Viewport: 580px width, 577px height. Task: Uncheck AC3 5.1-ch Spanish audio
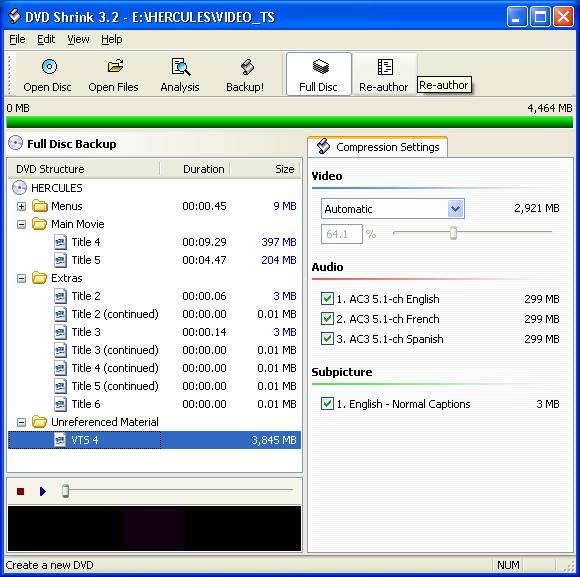pos(327,338)
